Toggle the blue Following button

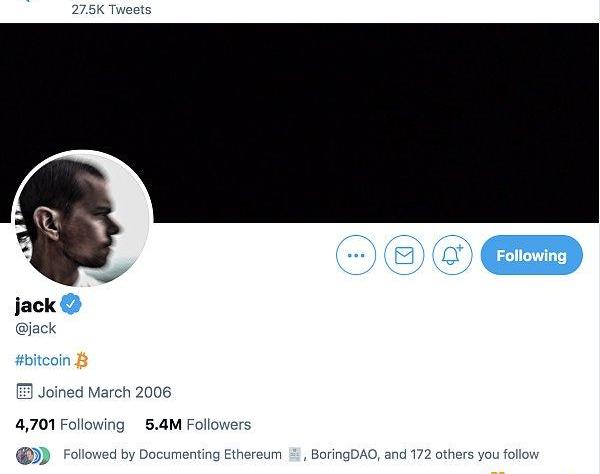[x=531, y=256]
